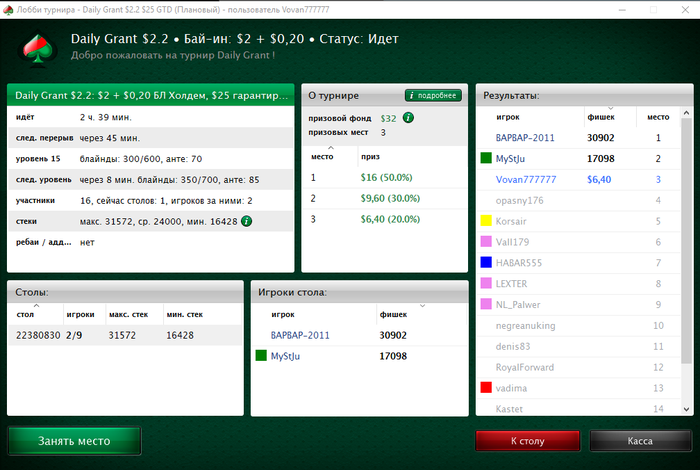700x470 pixels.
Task: Click denis83 in results list
Action: tap(513, 346)
